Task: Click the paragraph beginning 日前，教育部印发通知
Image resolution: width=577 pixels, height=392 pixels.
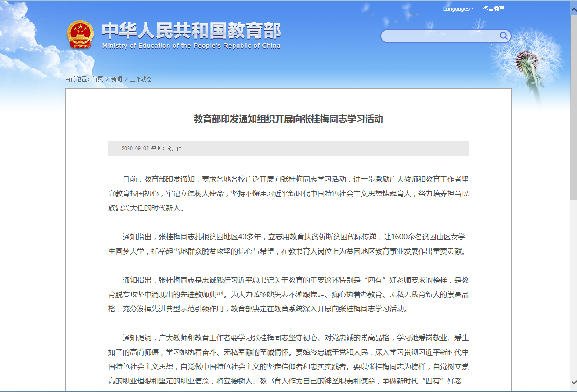Action: click(x=288, y=193)
